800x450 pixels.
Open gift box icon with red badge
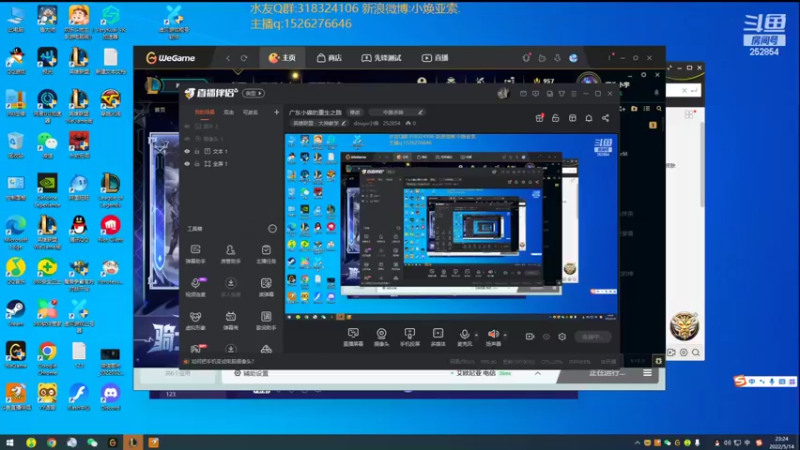(540, 118)
